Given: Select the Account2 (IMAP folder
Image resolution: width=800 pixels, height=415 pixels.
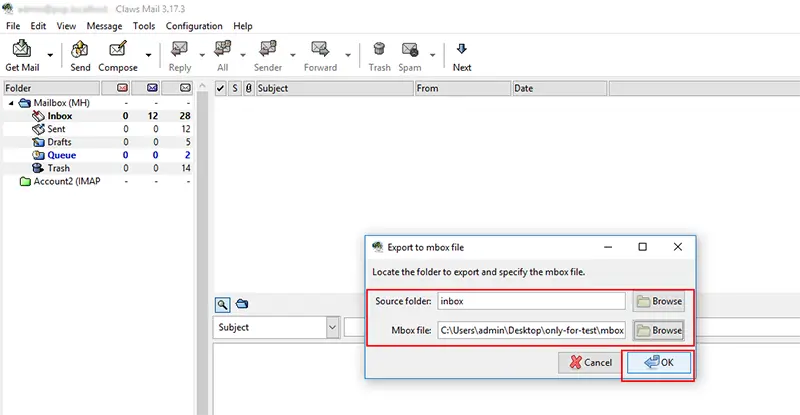Looking at the screenshot, I should click(x=66, y=181).
